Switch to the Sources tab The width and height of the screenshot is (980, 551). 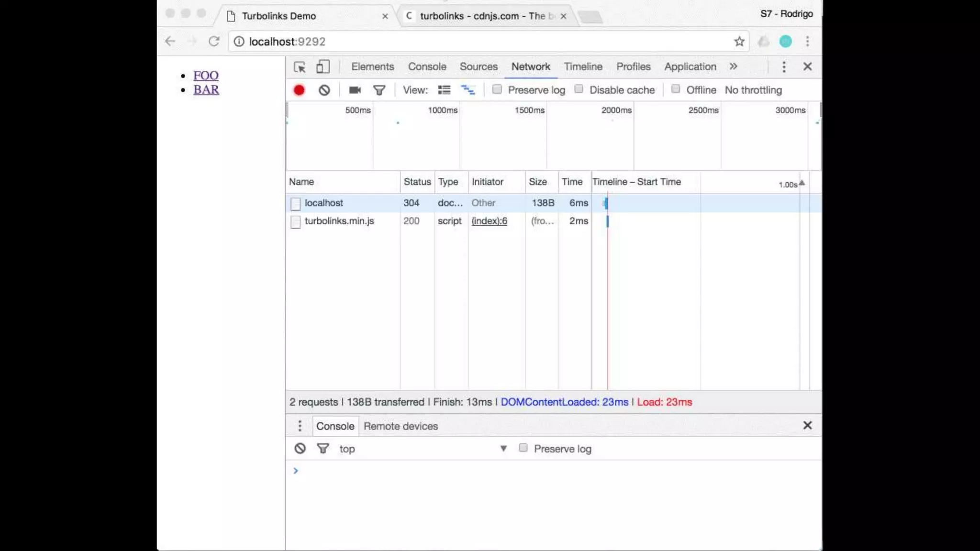tap(479, 66)
